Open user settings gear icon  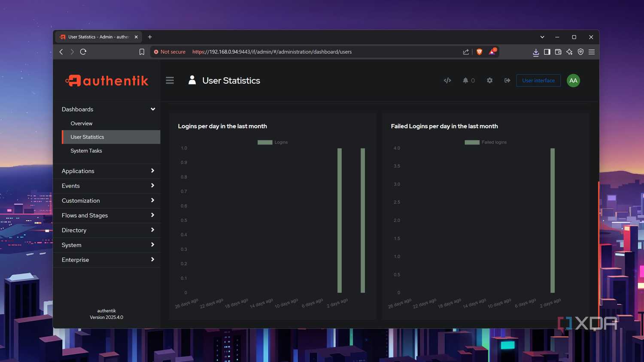coord(489,80)
